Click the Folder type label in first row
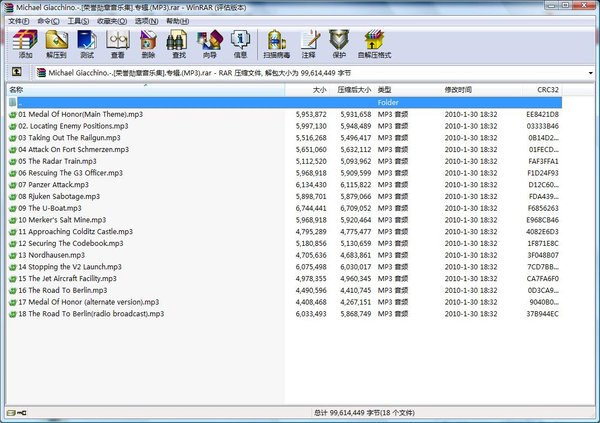The height and width of the screenshot is (423, 600). pyautogui.click(x=388, y=103)
